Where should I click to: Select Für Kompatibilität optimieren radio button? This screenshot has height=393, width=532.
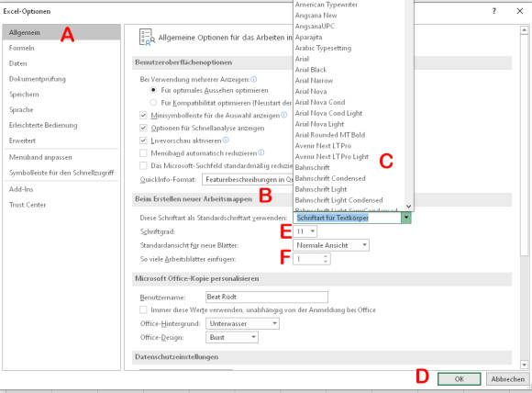click(x=153, y=102)
